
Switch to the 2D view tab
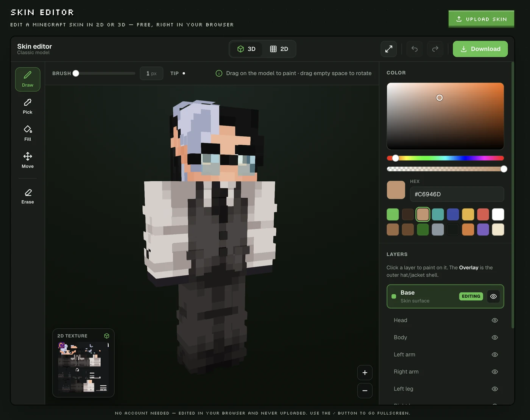click(x=279, y=49)
